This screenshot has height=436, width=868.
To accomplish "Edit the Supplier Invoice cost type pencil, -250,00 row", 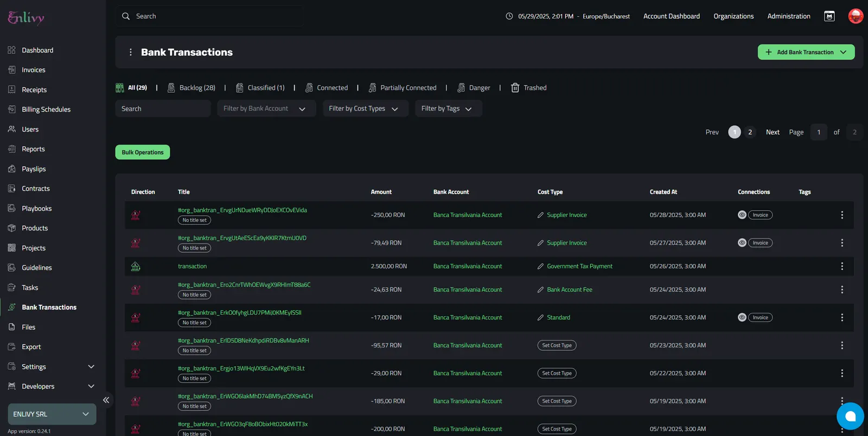I will pyautogui.click(x=540, y=215).
